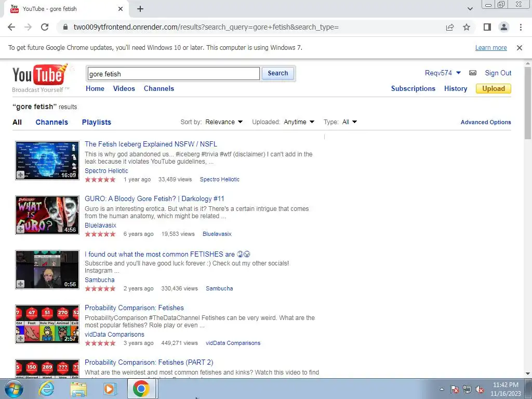Viewport: 532px width, 399px height.
Task: Select the Playlists results filter tab
Action: (96, 122)
